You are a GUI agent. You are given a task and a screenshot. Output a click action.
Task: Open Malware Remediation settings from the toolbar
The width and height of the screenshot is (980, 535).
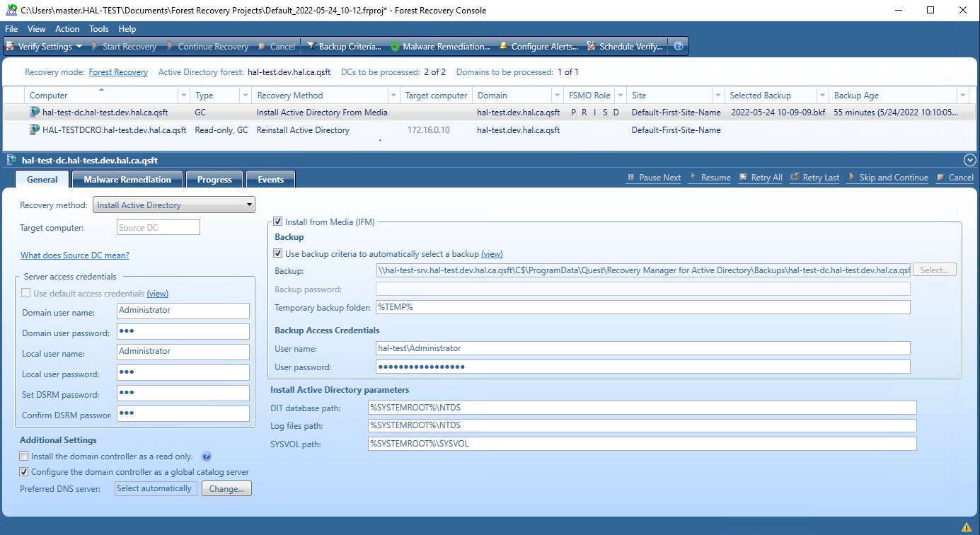(x=440, y=47)
